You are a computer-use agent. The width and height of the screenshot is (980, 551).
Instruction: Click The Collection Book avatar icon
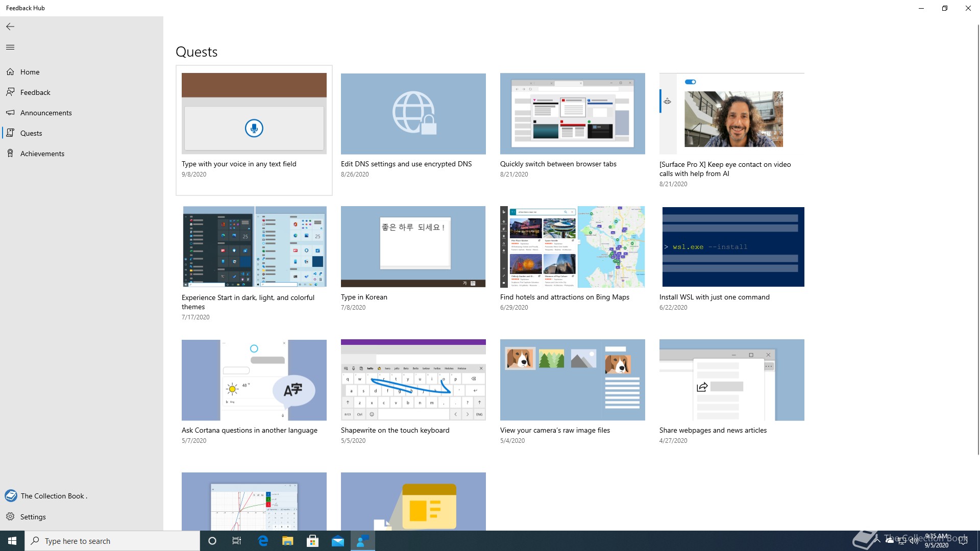pos(11,495)
